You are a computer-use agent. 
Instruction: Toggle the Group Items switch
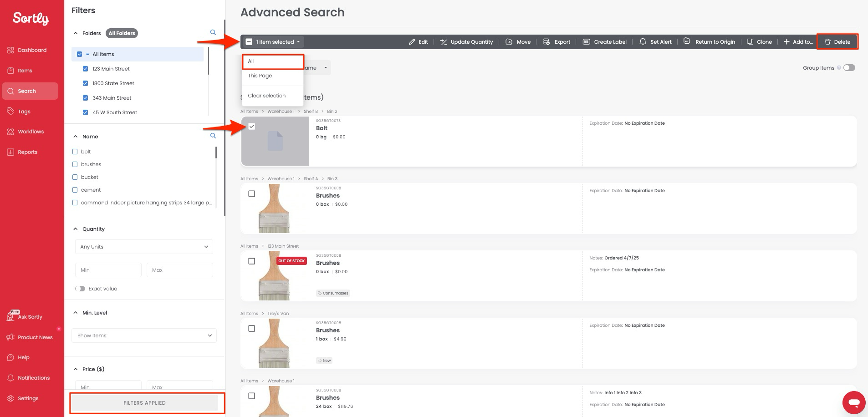pyautogui.click(x=849, y=68)
